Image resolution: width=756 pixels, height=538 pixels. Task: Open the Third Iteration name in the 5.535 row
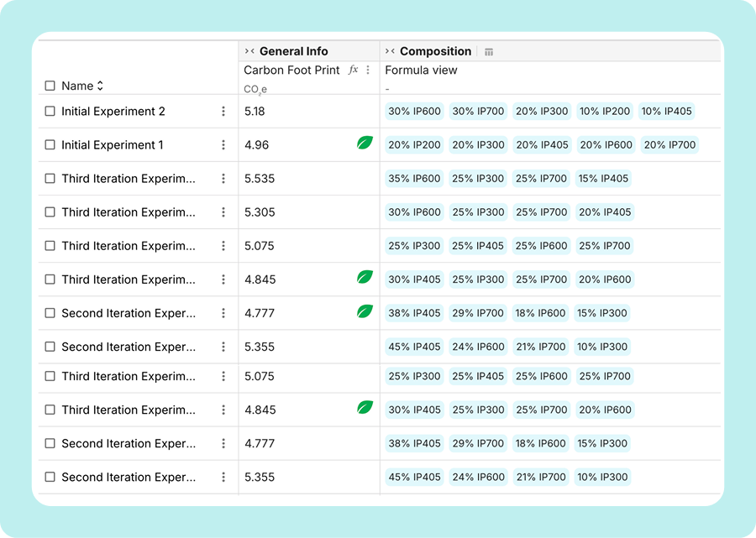(x=129, y=179)
